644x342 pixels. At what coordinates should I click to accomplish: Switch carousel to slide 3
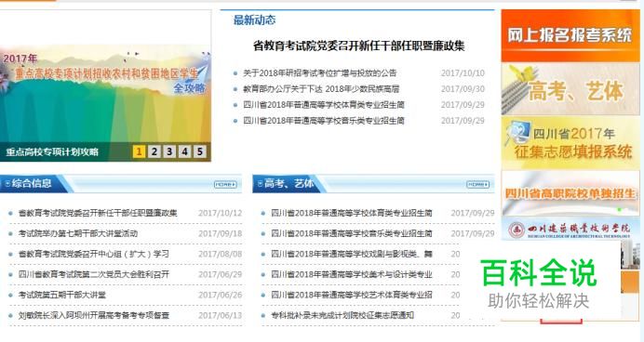[169, 151]
